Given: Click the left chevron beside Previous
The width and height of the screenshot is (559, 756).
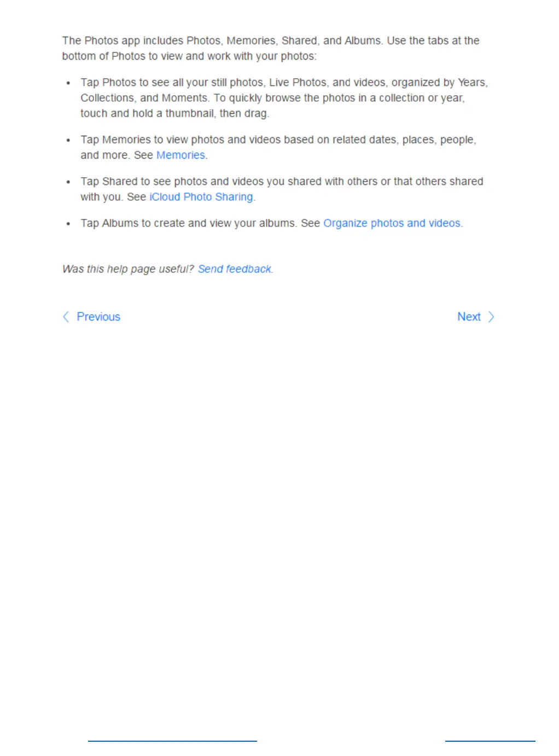Looking at the screenshot, I should pyautogui.click(x=66, y=317).
